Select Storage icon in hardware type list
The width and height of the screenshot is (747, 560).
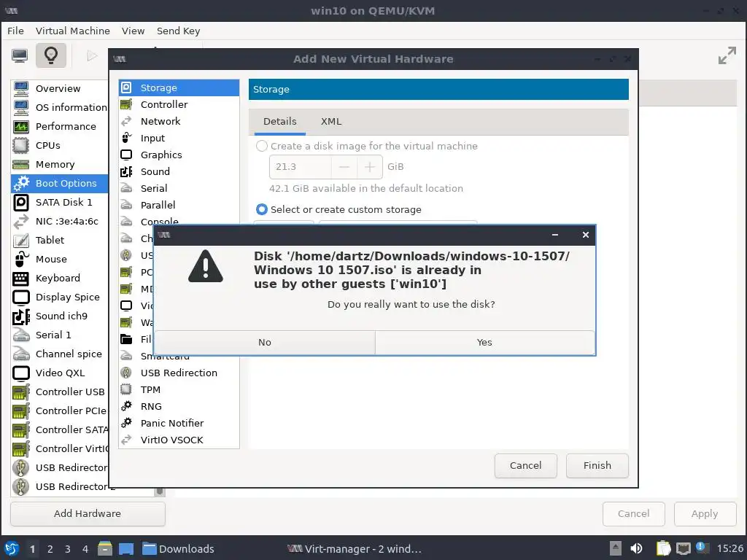coord(126,87)
